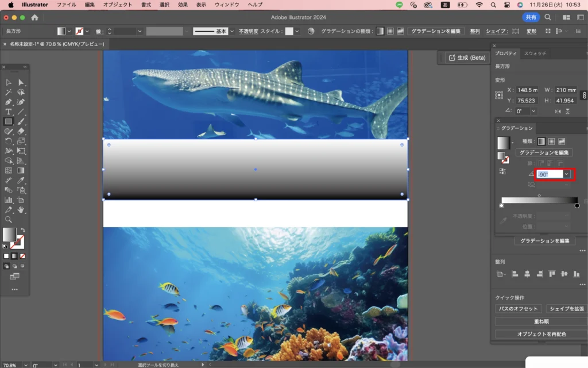The height and width of the screenshot is (368, 588).
Task: Click the W width input field
Action: 566,90
